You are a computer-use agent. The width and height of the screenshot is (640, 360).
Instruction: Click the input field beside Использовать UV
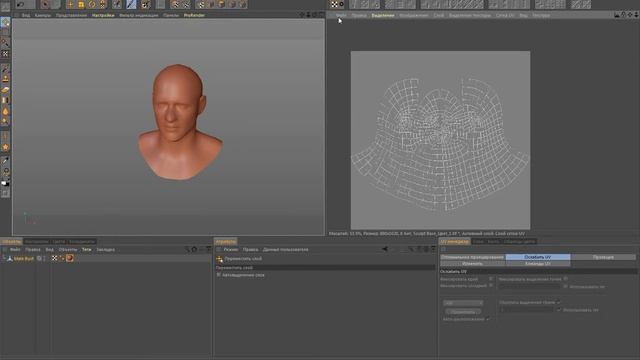click(x=527, y=310)
